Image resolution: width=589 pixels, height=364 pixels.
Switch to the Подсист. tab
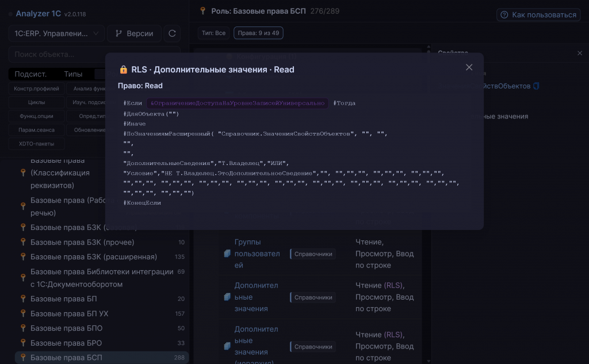coord(31,74)
